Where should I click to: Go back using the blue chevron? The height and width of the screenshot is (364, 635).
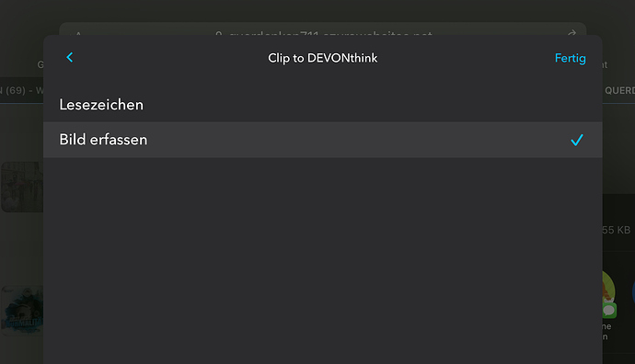pos(70,57)
